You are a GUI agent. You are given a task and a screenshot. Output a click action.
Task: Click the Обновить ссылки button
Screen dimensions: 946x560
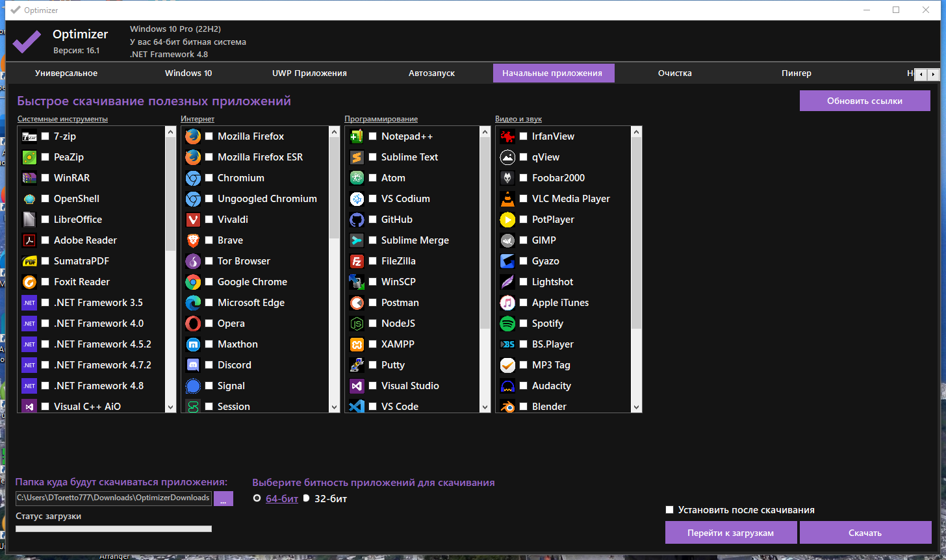pos(865,101)
